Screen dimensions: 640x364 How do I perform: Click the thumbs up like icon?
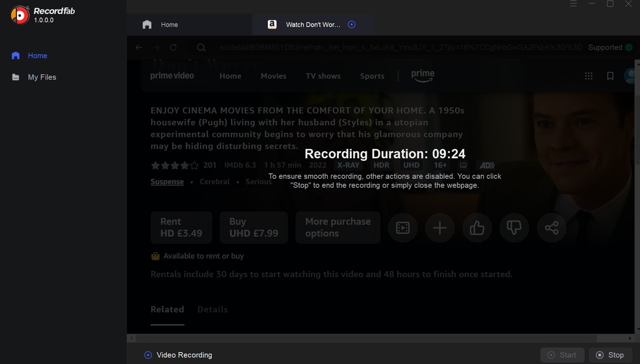tap(477, 228)
